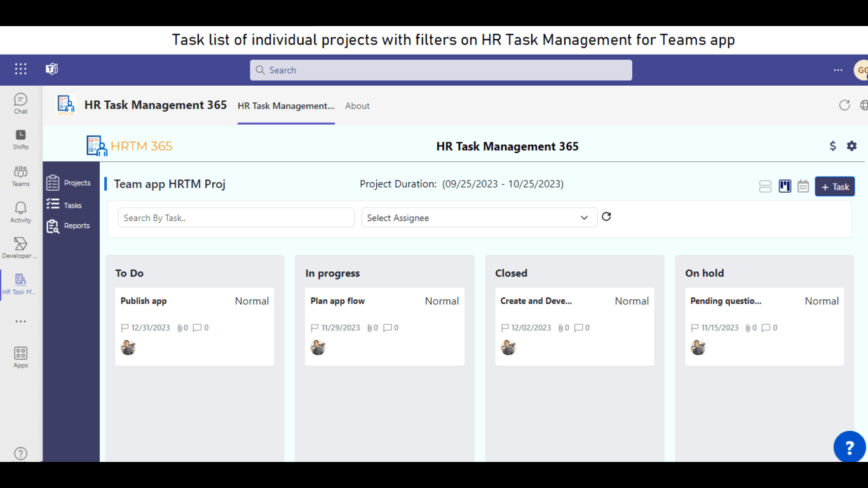This screenshot has height=488, width=868.
Task: Open Teams Chat in left rail
Action: coord(20,104)
